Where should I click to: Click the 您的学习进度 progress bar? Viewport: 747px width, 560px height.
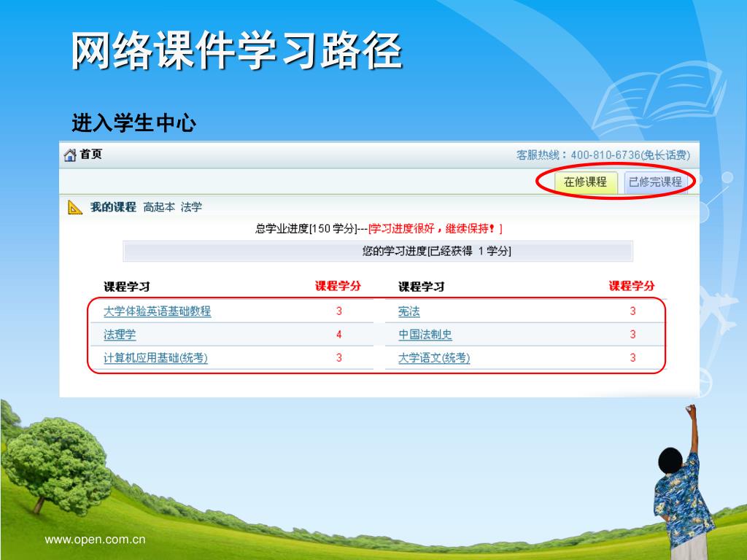pos(378,251)
